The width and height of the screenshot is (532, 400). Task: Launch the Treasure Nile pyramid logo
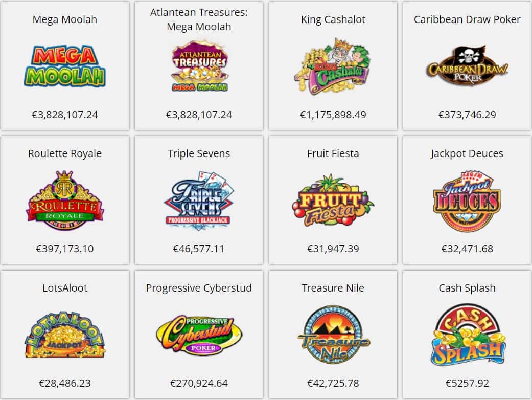point(333,335)
